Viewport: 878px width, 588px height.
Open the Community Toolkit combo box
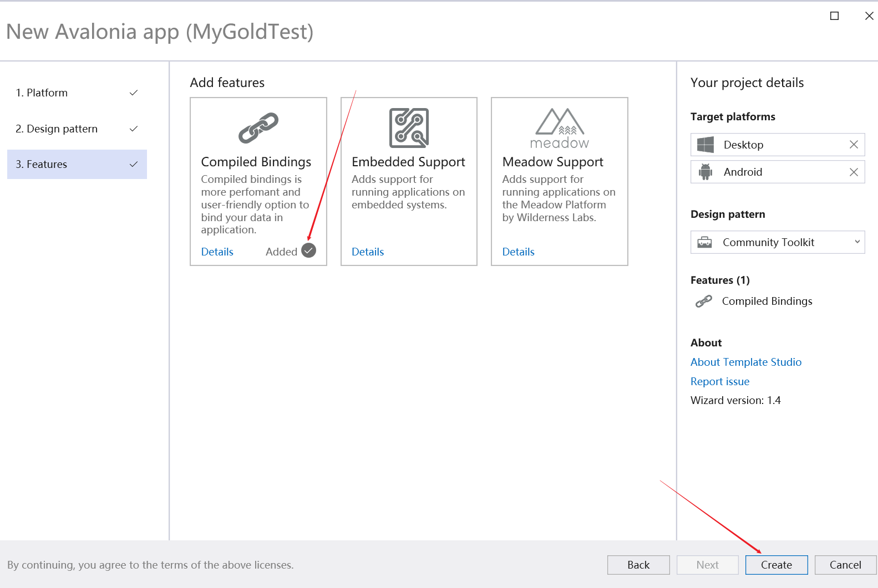[x=777, y=242]
